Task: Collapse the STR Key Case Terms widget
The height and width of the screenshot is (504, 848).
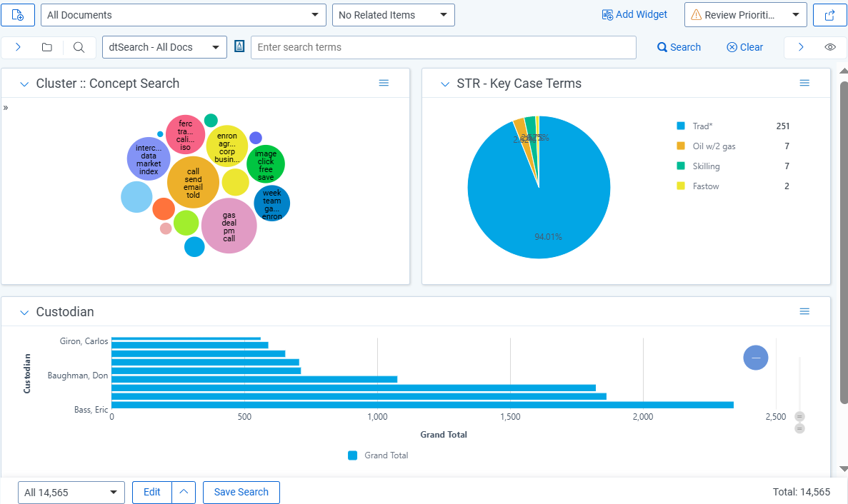Action: 445,84
